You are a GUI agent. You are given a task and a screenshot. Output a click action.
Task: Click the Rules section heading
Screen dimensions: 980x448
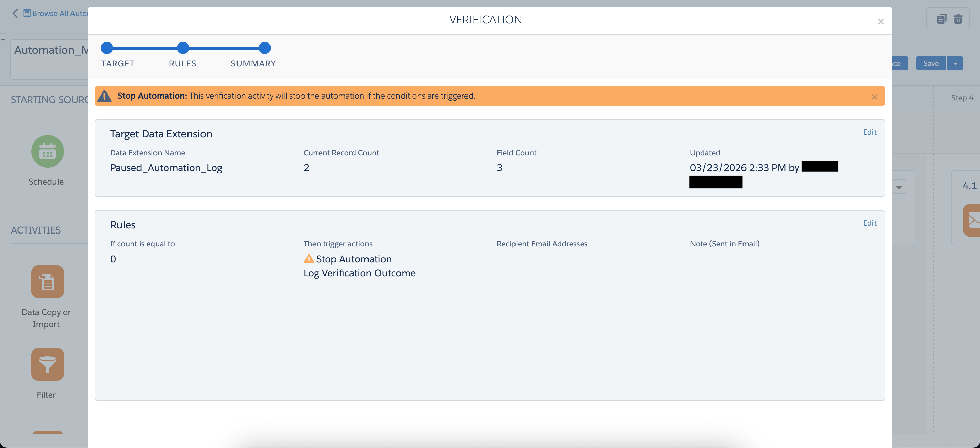[123, 225]
